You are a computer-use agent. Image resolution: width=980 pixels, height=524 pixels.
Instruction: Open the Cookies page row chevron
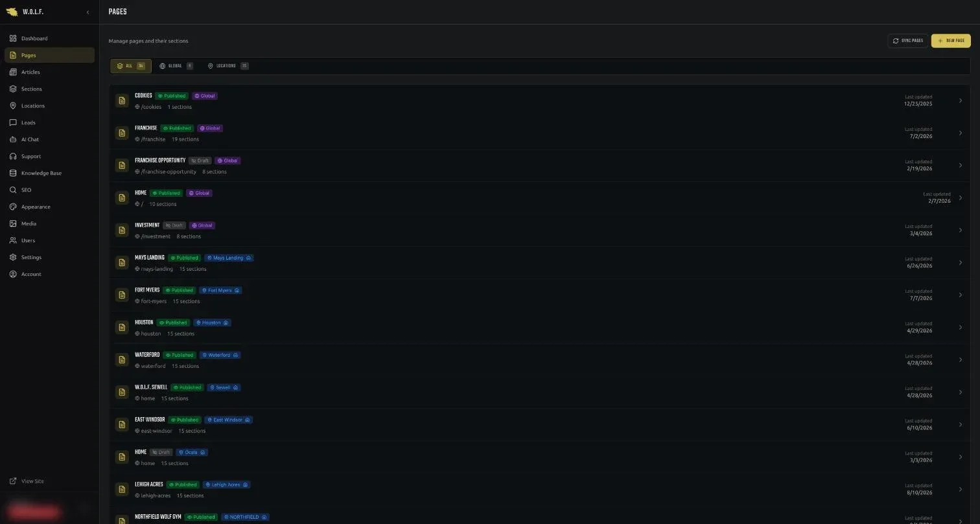(961, 100)
